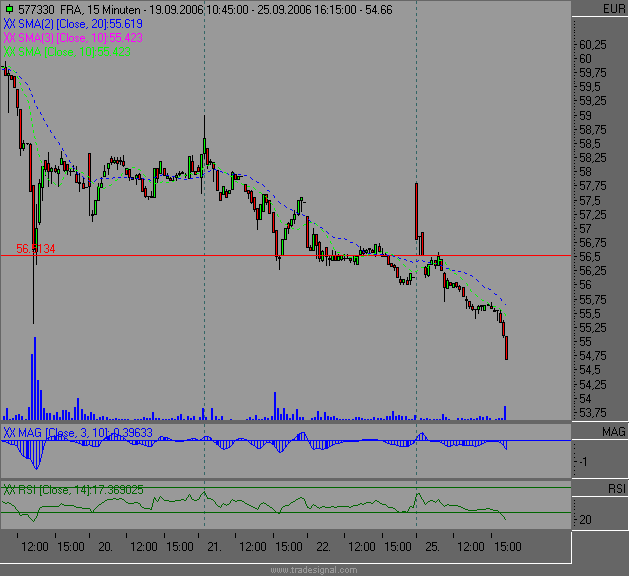The width and height of the screenshot is (629, 576).
Task: Click the tallest blue volume bar
Action: (x=35, y=378)
